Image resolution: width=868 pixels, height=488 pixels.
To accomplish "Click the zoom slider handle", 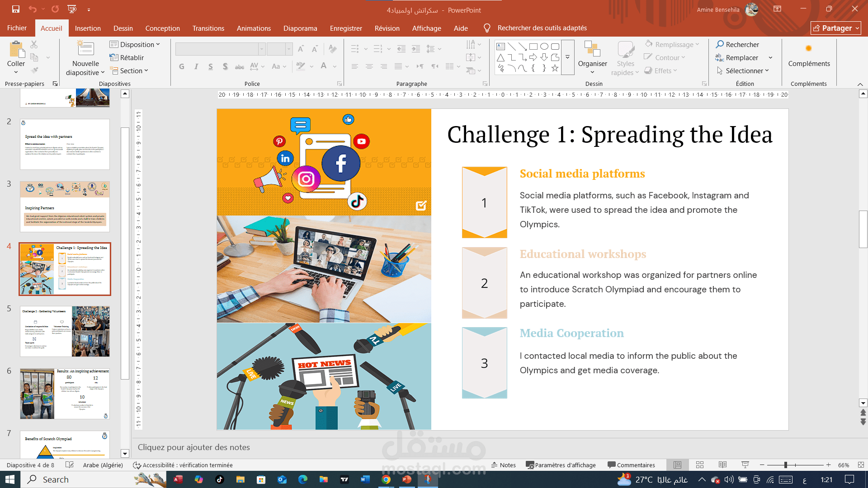I will (786, 465).
